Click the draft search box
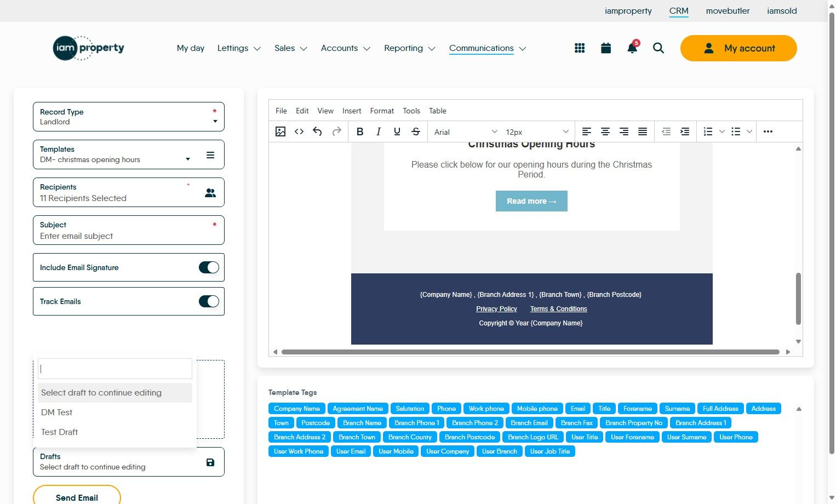836x504 pixels. (115, 369)
